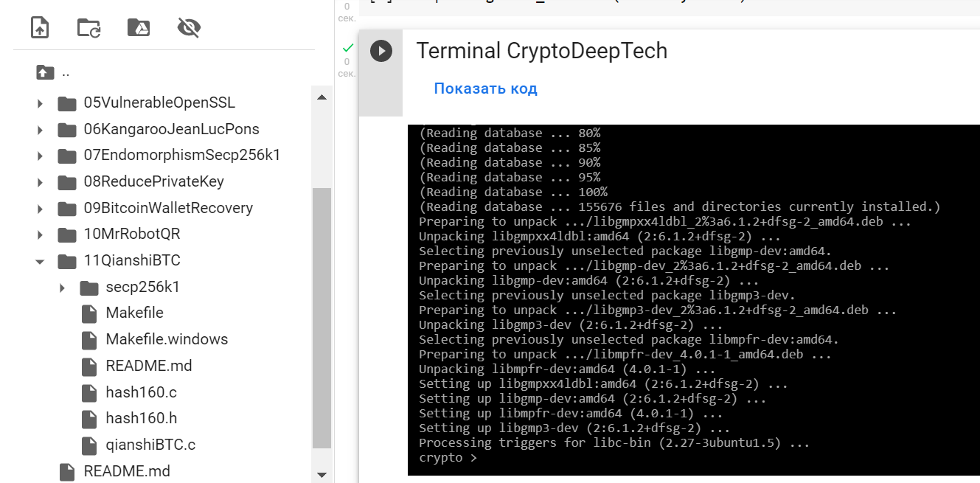Click the file tree scroll-down arrow
The image size is (980, 483).
coord(322,476)
